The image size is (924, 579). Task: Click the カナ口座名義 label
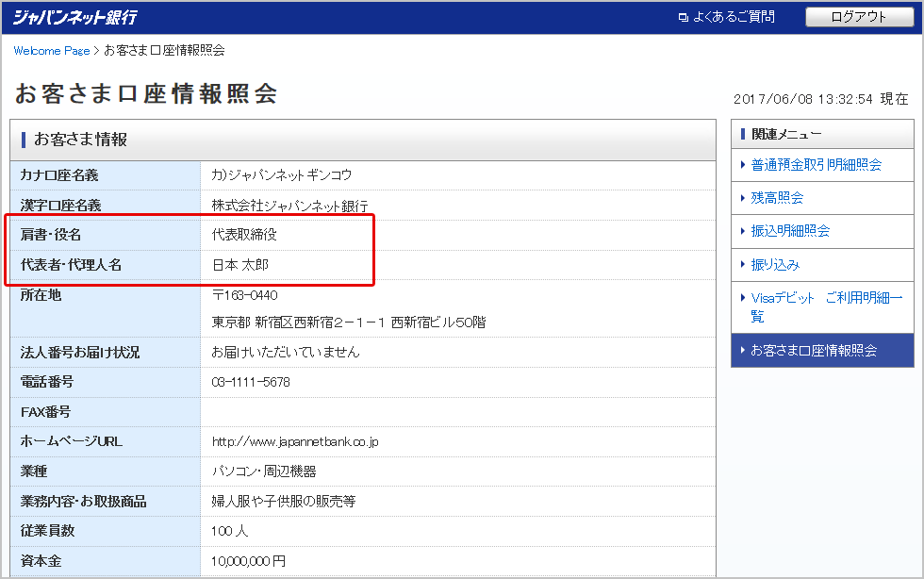(x=59, y=175)
